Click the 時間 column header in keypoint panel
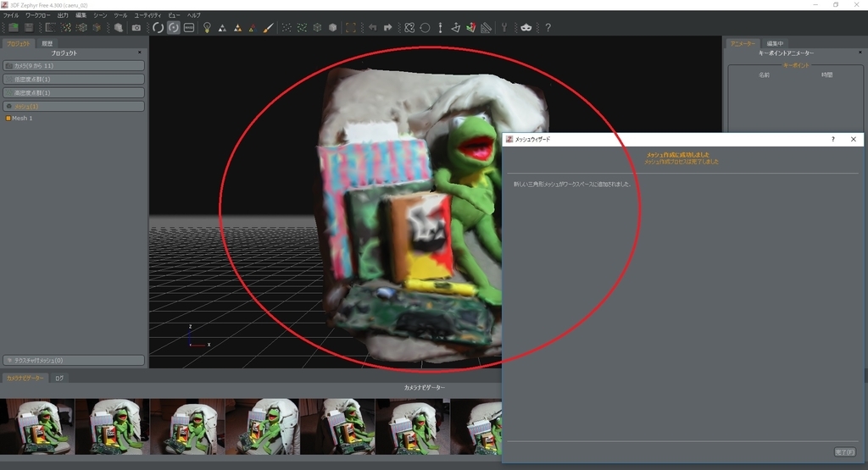Screen dimensions: 868x470 pyautogui.click(x=827, y=75)
